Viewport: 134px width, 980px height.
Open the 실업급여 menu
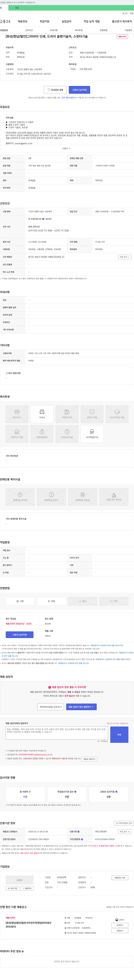click(x=66, y=21)
